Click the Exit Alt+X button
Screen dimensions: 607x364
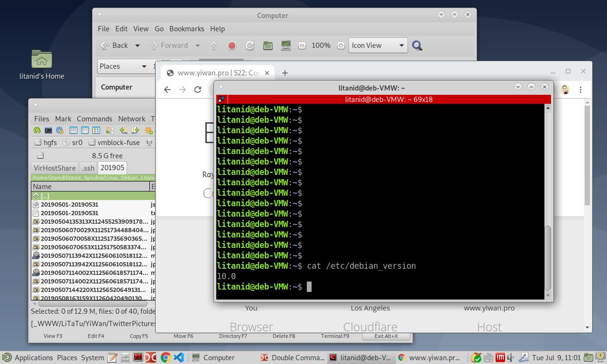pyautogui.click(x=386, y=336)
